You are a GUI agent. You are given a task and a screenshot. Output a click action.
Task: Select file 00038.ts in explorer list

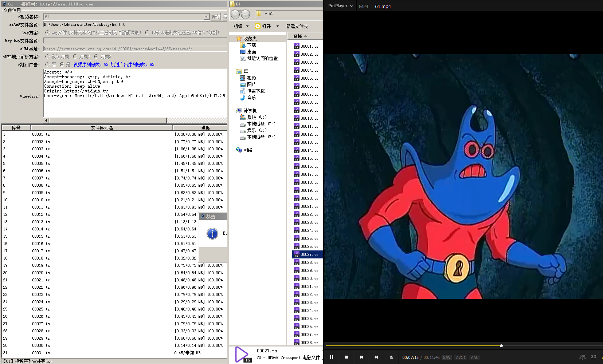tap(306, 343)
